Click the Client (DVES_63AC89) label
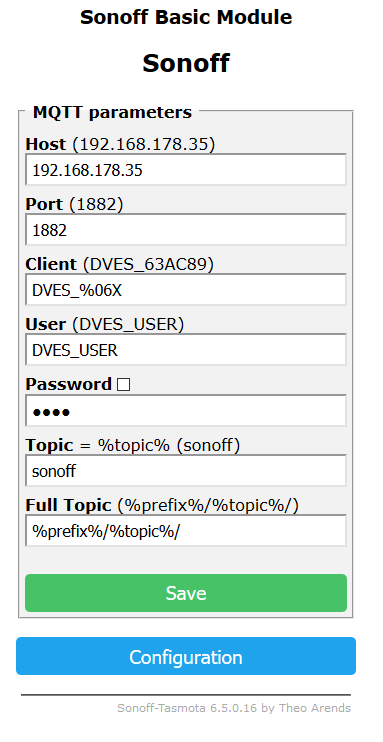The height and width of the screenshot is (742, 383). click(x=120, y=264)
